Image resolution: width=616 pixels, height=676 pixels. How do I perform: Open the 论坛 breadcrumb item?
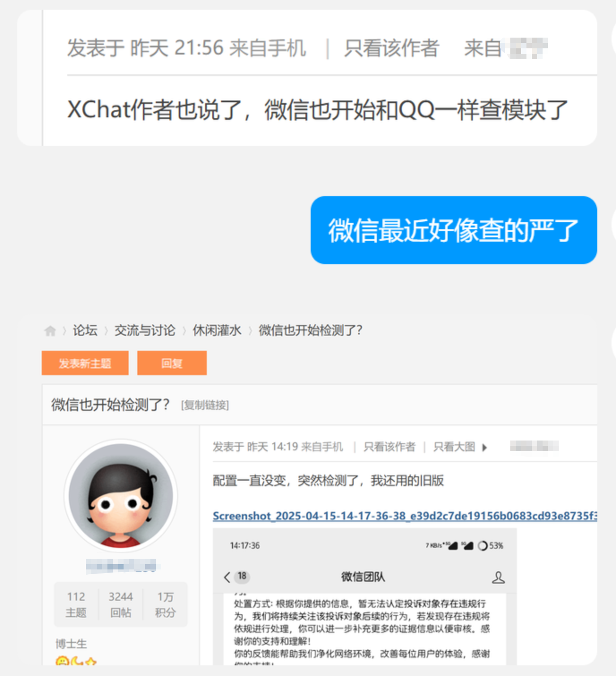coord(85,330)
